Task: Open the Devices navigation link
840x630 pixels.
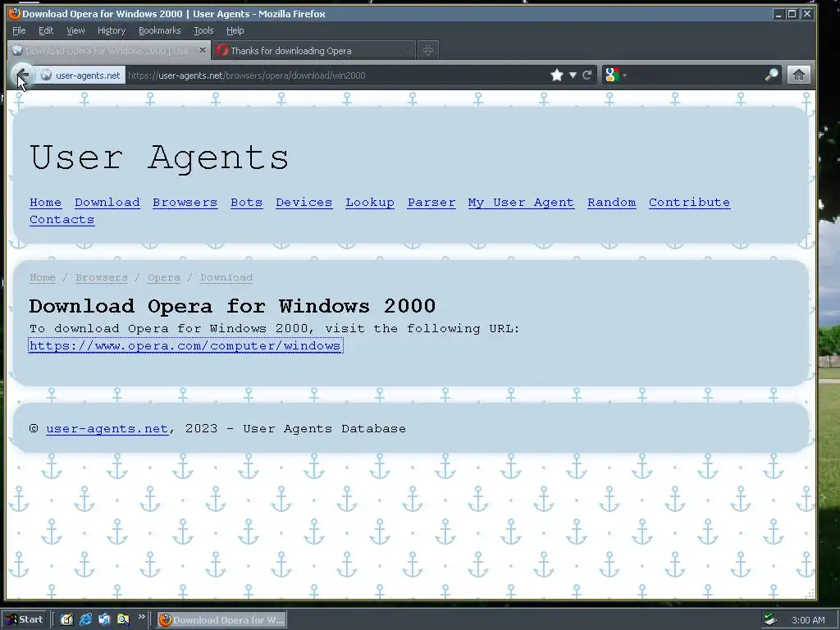Action: 304,203
